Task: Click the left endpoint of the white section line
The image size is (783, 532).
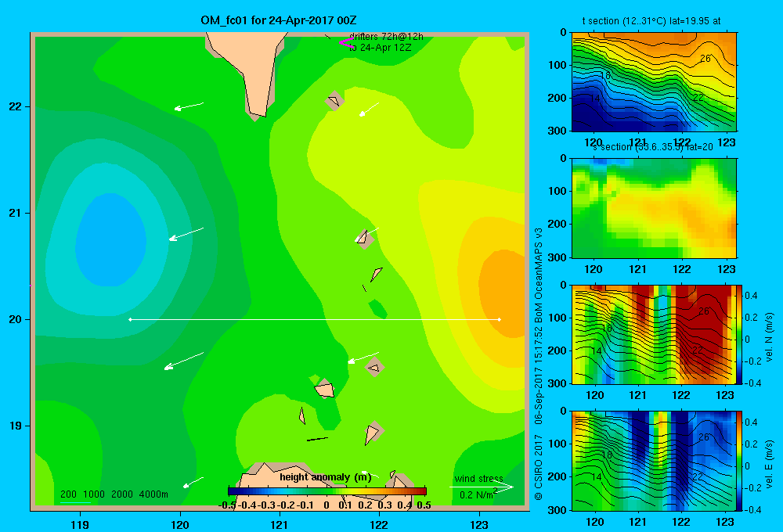Action: point(130,319)
